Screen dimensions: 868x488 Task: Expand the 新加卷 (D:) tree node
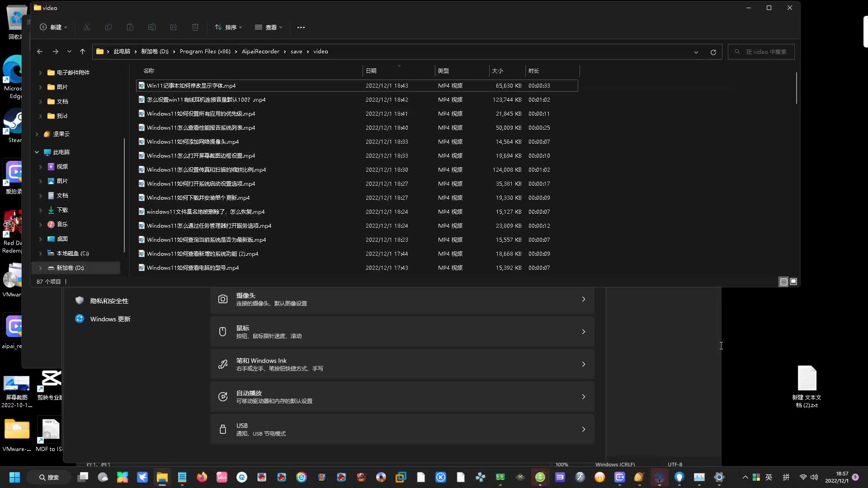(x=40, y=268)
